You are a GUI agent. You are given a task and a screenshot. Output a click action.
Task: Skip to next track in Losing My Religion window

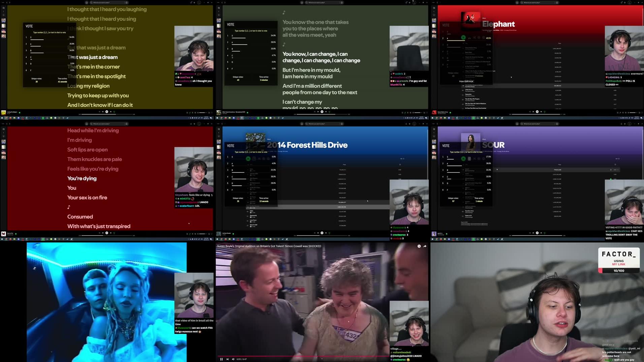coord(110,112)
